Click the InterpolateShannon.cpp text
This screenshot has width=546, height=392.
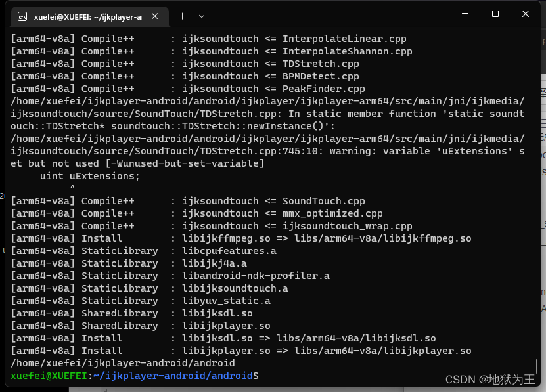347,51
